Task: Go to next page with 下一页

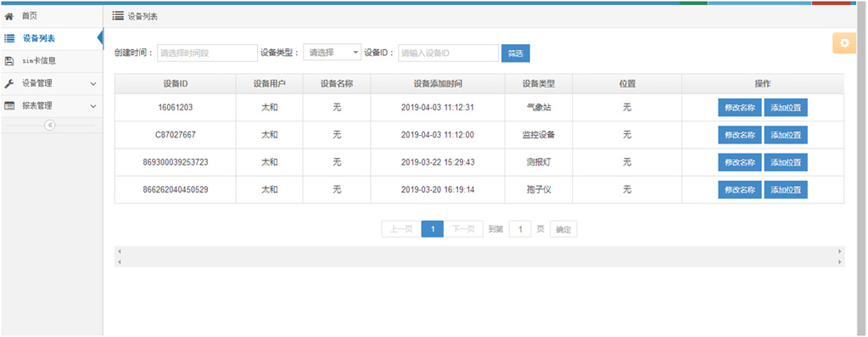Action: click(x=463, y=229)
